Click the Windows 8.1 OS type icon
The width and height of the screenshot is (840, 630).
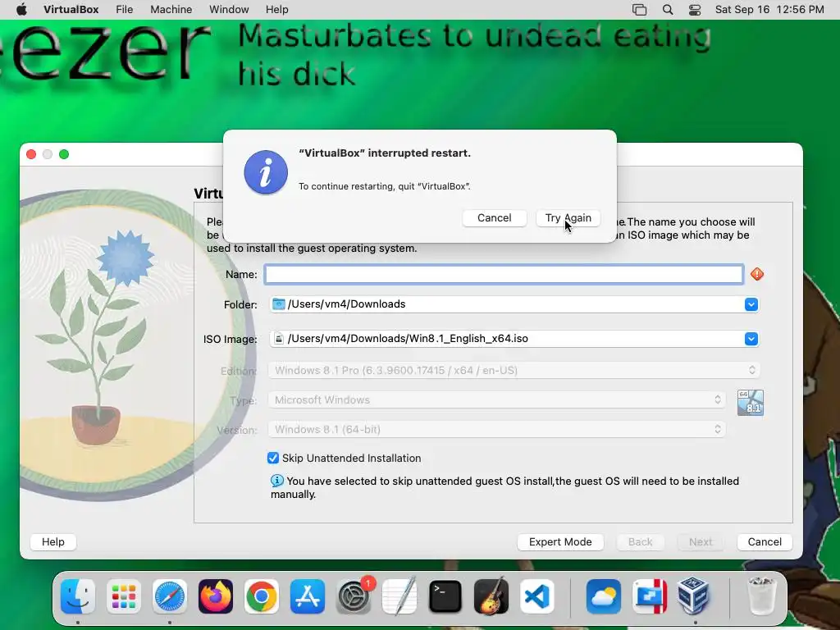(751, 403)
